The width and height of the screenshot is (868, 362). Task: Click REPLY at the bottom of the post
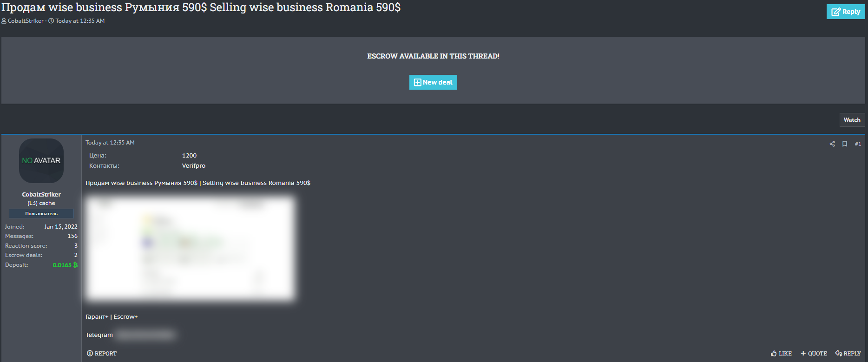point(848,354)
